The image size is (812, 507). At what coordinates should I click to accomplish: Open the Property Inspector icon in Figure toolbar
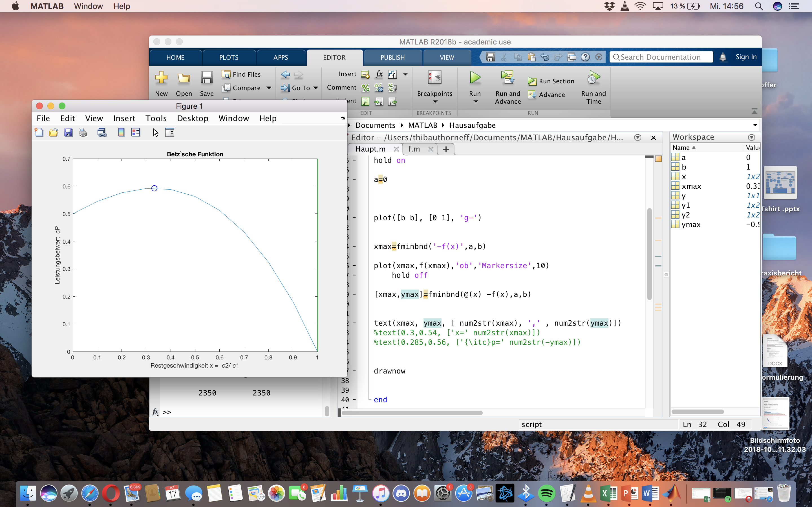point(170,132)
